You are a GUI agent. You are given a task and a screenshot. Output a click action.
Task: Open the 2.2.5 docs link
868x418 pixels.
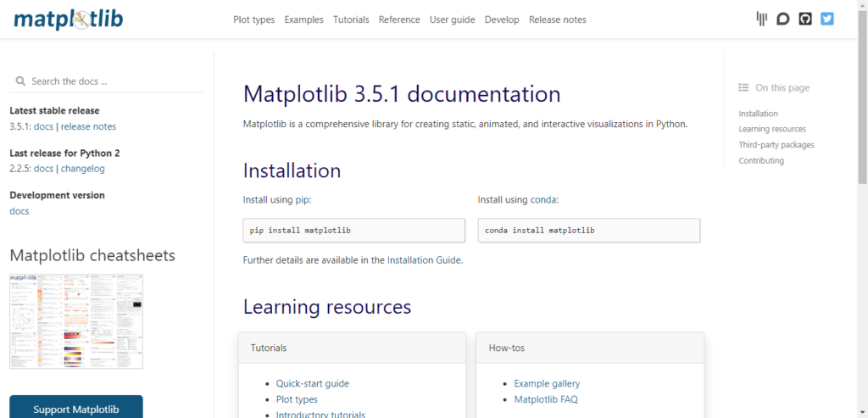point(44,169)
